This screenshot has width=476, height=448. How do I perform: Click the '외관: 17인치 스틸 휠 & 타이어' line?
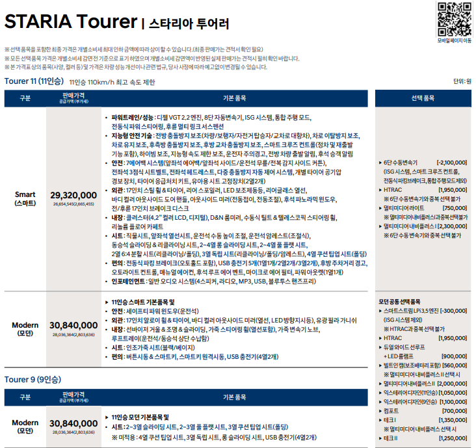click(x=209, y=191)
